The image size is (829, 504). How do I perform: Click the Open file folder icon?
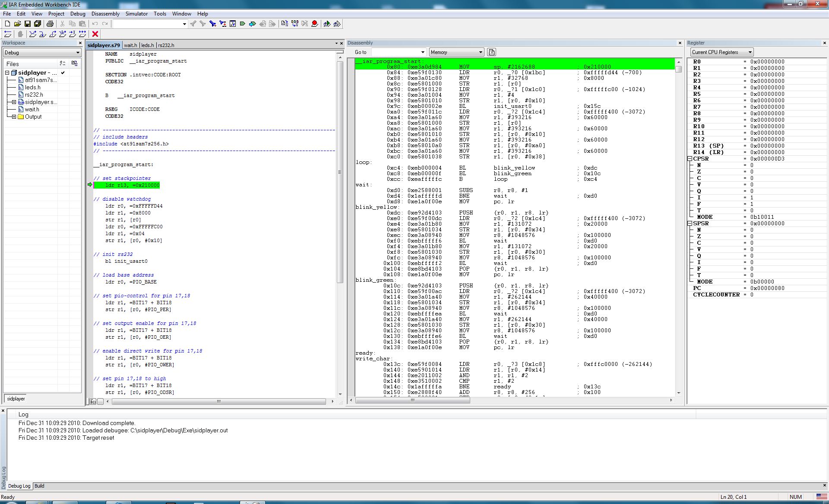pyautogui.click(x=18, y=24)
